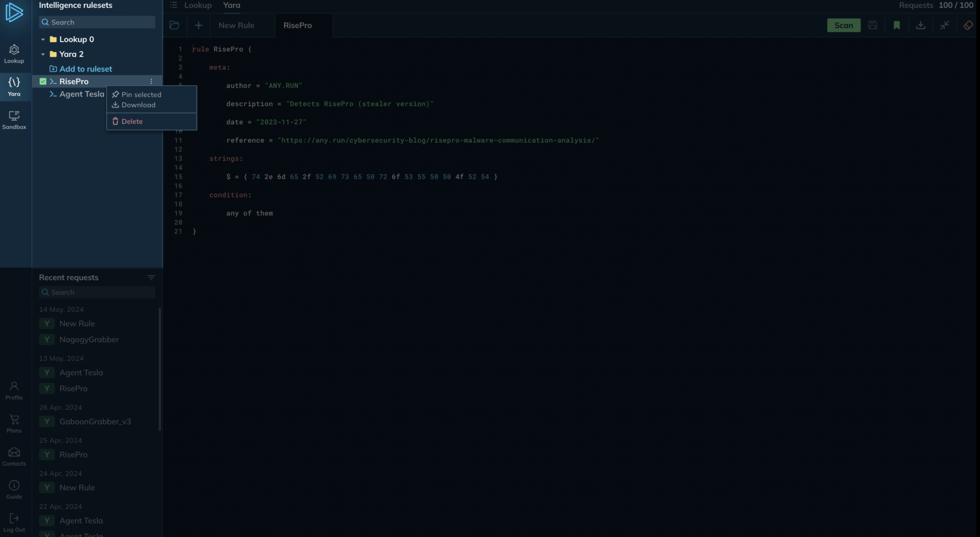Image resolution: width=980 pixels, height=537 pixels.
Task: Collapse the editor view
Action: pyautogui.click(x=943, y=25)
